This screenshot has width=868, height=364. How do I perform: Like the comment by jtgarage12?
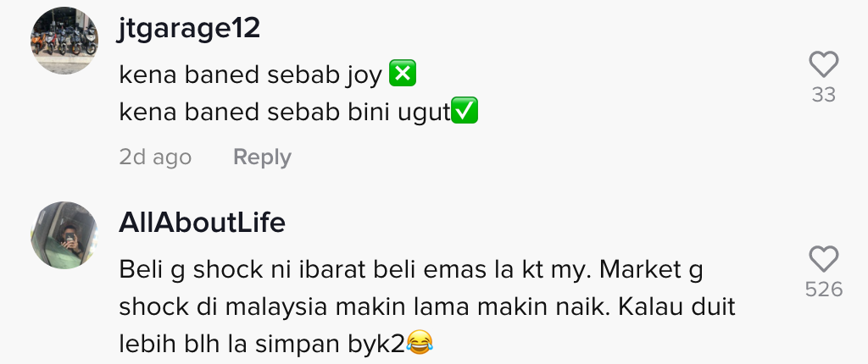coord(824,64)
